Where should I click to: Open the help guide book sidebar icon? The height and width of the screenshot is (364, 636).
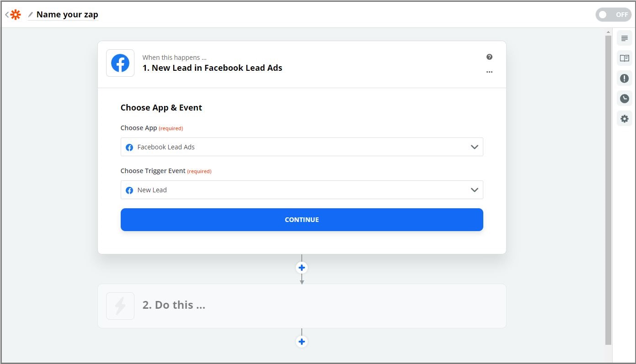624,58
